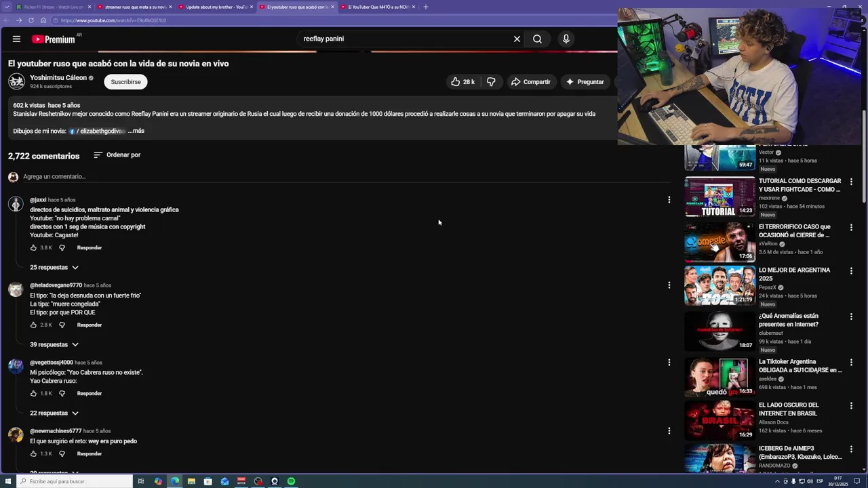Close the 'Update about my brother' tab
This screenshot has height=488, width=868.
[x=252, y=7]
